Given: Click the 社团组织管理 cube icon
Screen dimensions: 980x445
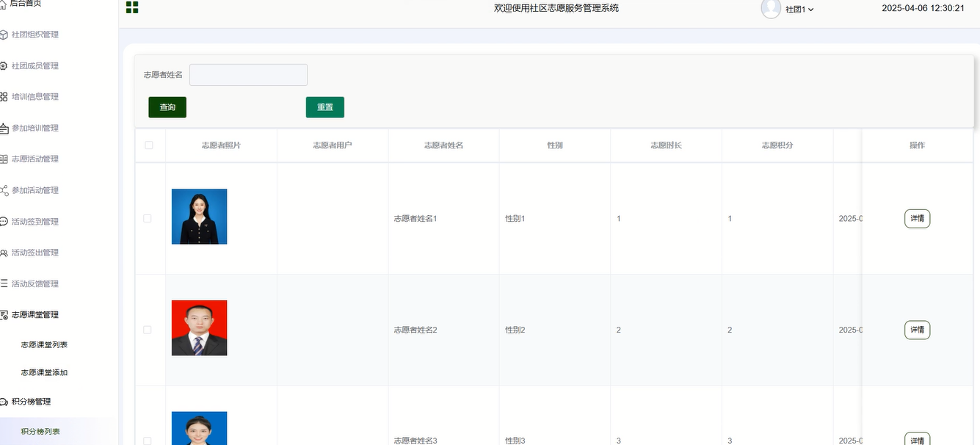Looking at the screenshot, I should [4, 35].
